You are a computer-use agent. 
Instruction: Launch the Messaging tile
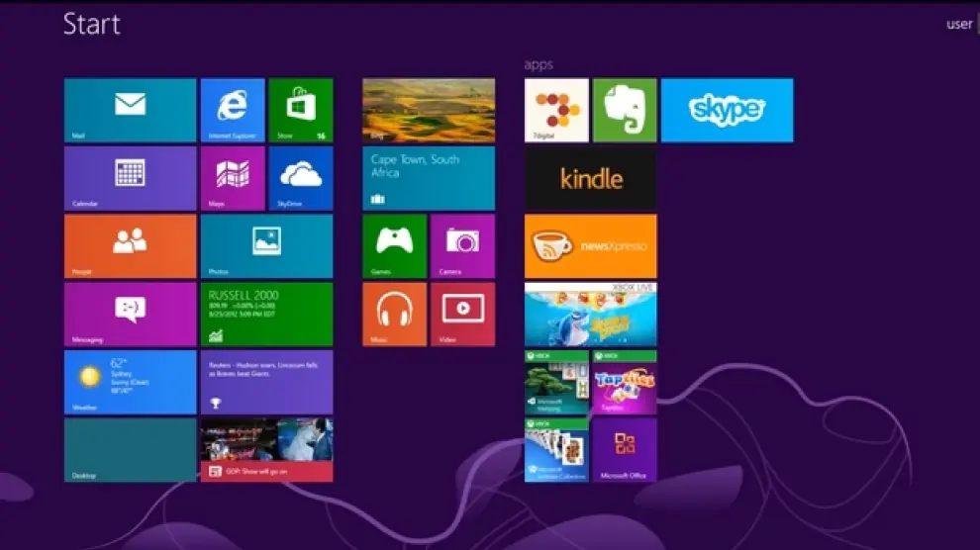[130, 314]
